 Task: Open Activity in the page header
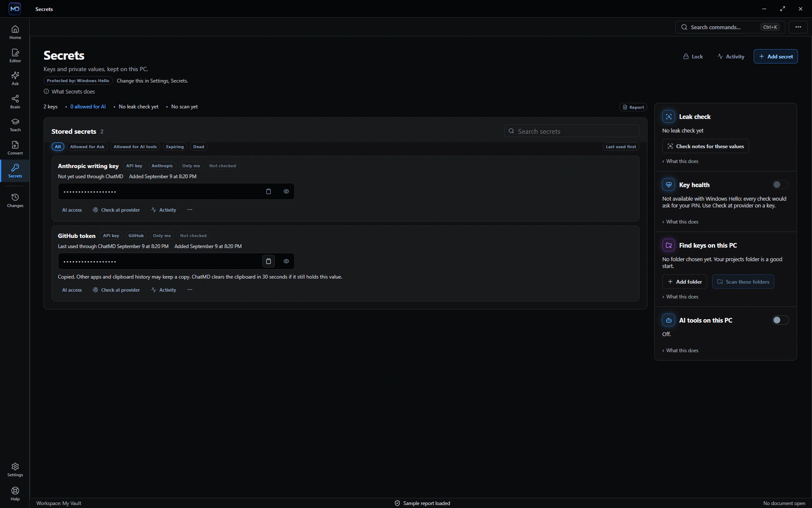(x=731, y=56)
